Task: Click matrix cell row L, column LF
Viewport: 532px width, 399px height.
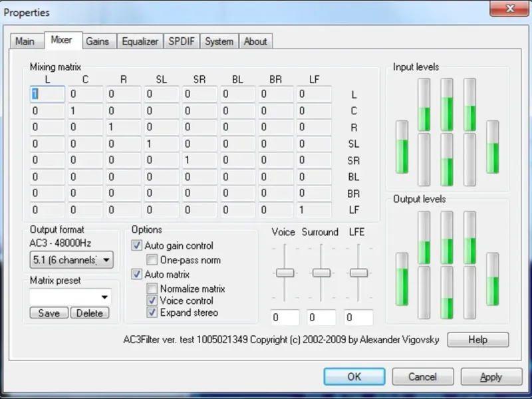Action: [314, 94]
